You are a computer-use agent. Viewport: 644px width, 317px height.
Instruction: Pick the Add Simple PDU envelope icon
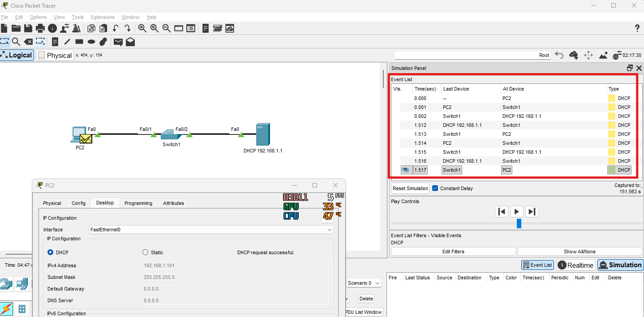coord(118,42)
